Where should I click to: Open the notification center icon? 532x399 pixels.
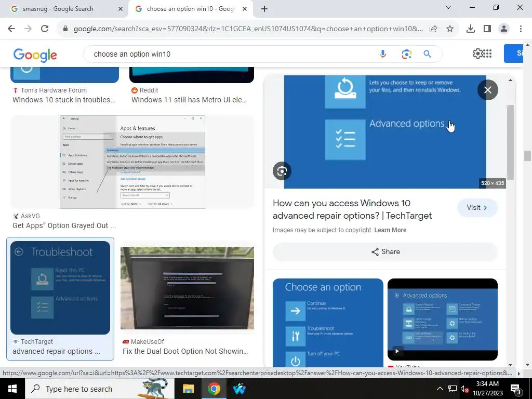click(515, 389)
